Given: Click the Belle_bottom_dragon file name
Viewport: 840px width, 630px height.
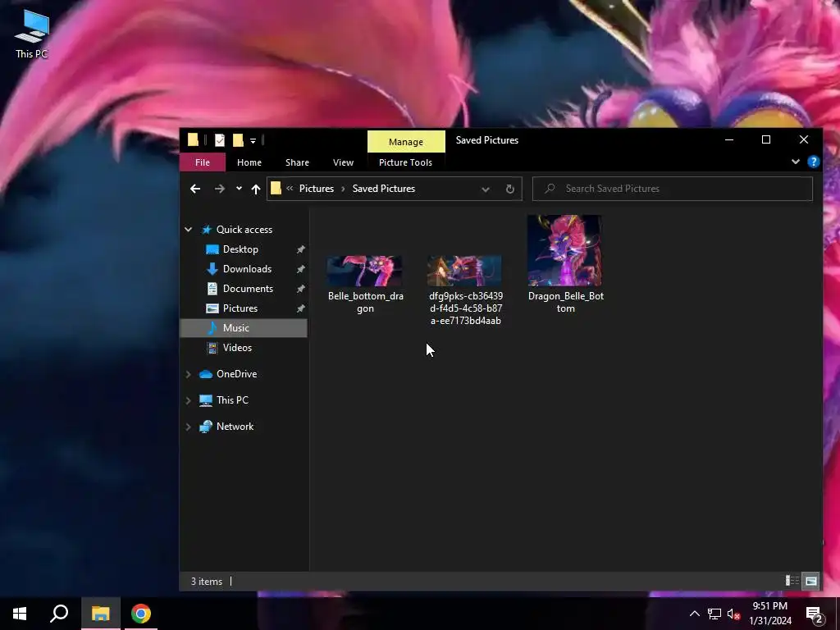Looking at the screenshot, I should tap(365, 302).
